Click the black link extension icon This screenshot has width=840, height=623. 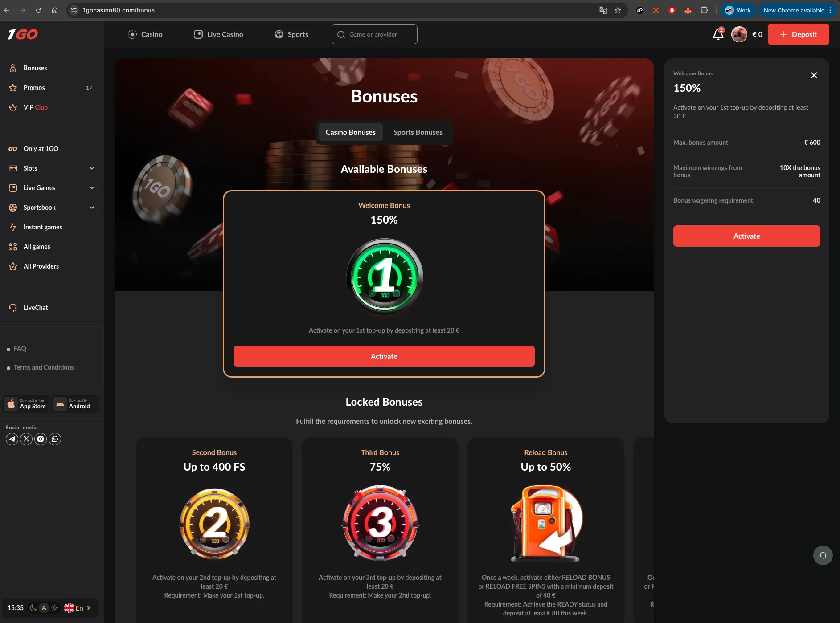[x=640, y=10]
